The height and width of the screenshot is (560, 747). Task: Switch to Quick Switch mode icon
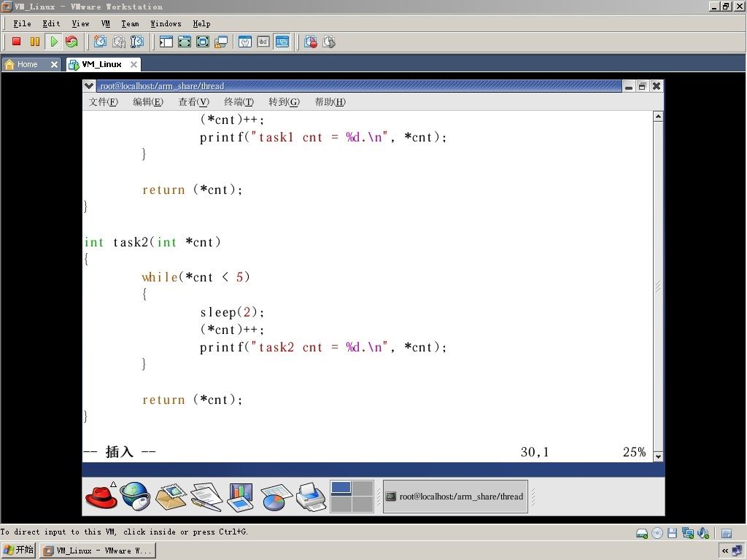point(185,42)
